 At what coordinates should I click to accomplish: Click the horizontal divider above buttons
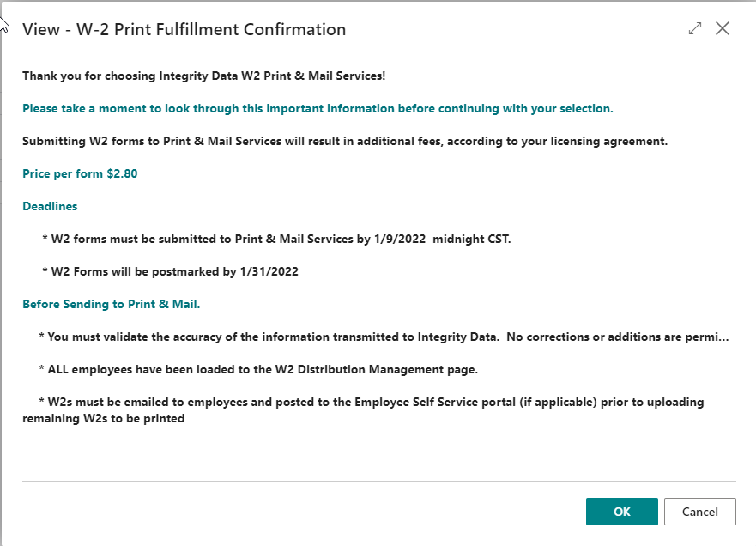[379, 481]
